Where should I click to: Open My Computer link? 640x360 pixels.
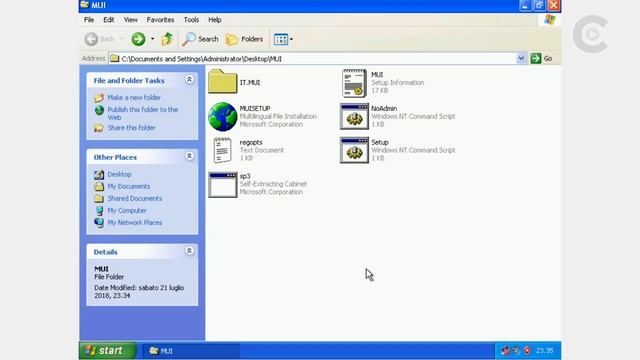tap(127, 211)
